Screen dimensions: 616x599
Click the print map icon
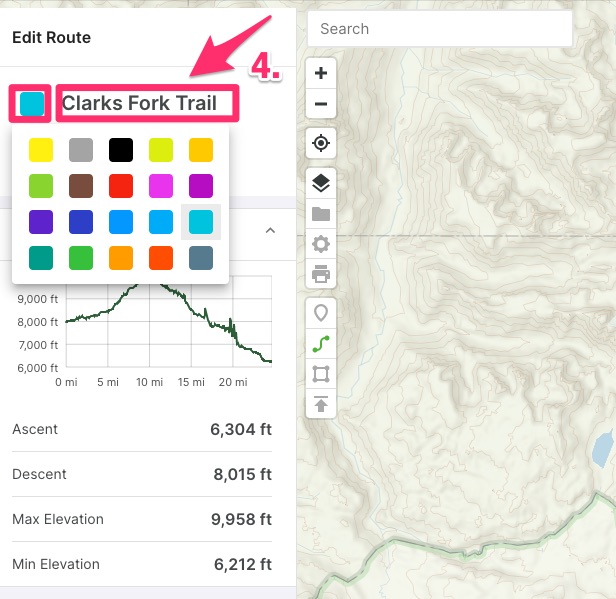point(321,274)
